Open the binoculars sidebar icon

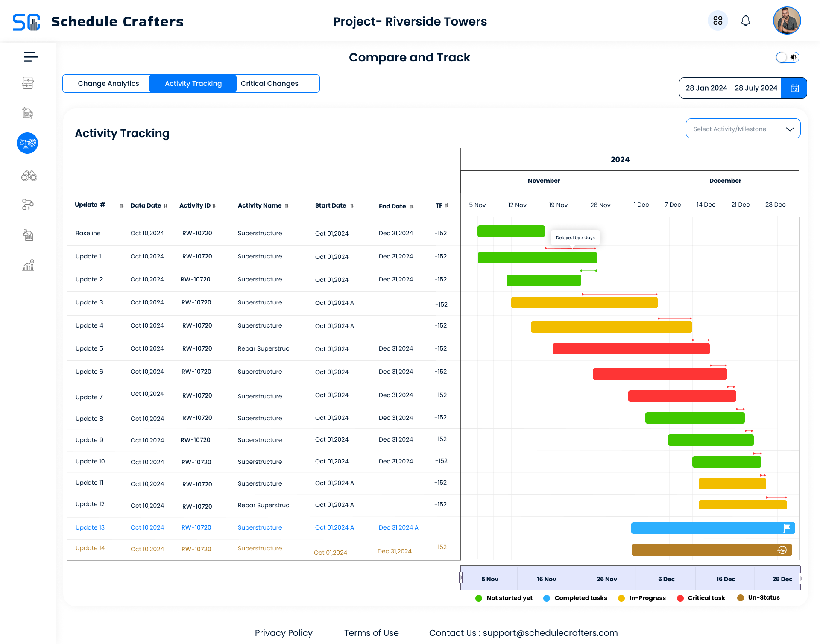pos(29,176)
